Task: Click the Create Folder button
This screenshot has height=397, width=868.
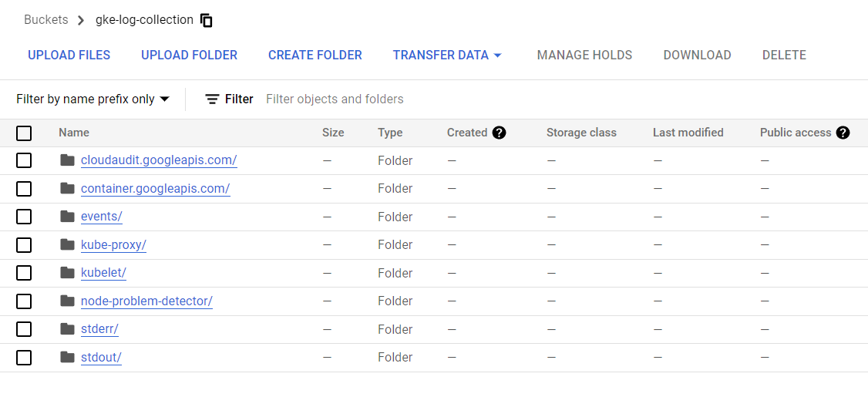Action: 315,56
